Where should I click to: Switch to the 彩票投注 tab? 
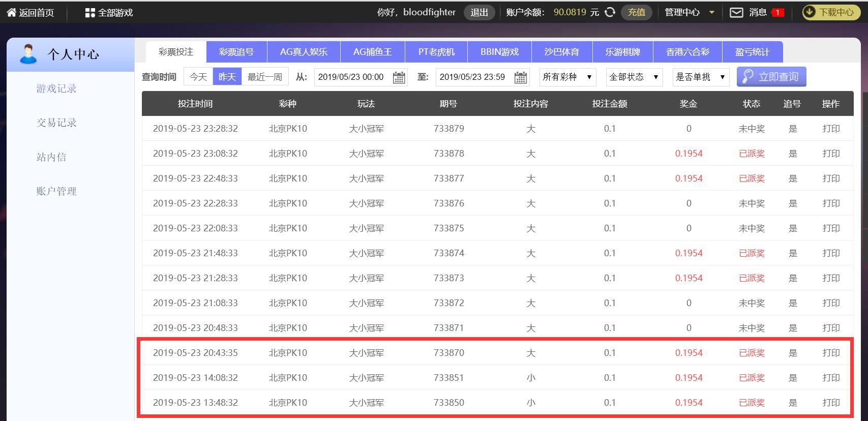click(x=176, y=52)
